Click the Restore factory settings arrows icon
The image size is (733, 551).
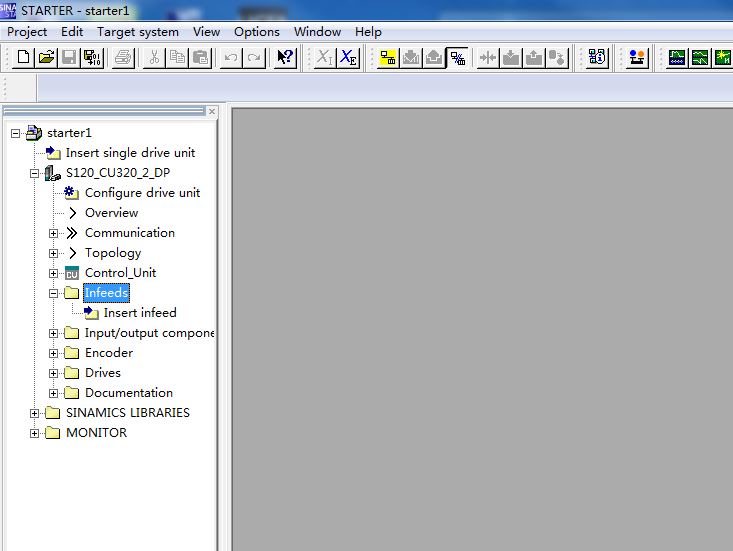tap(488, 57)
